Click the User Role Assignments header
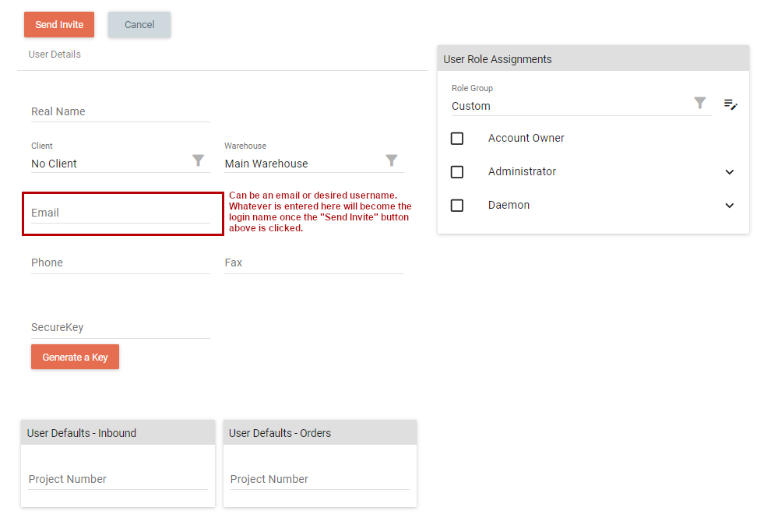This screenshot has width=778, height=532. [593, 58]
